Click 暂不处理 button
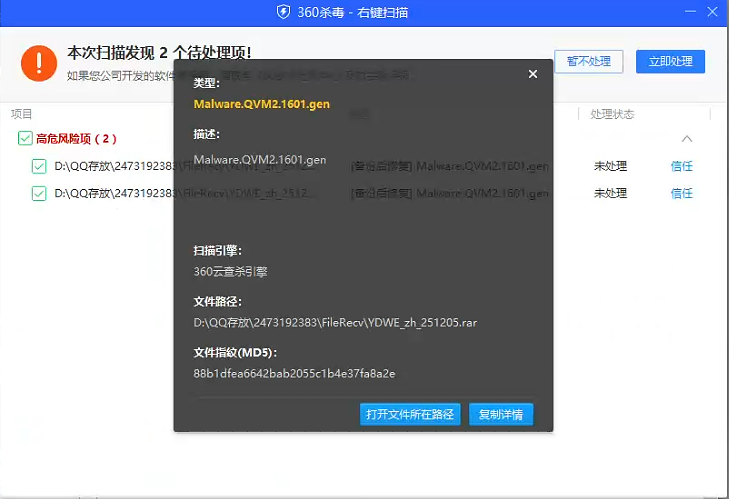 tap(589, 61)
